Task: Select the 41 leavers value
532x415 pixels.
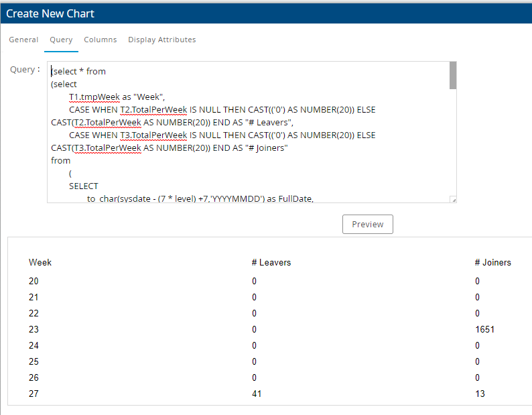Action: click(x=257, y=394)
